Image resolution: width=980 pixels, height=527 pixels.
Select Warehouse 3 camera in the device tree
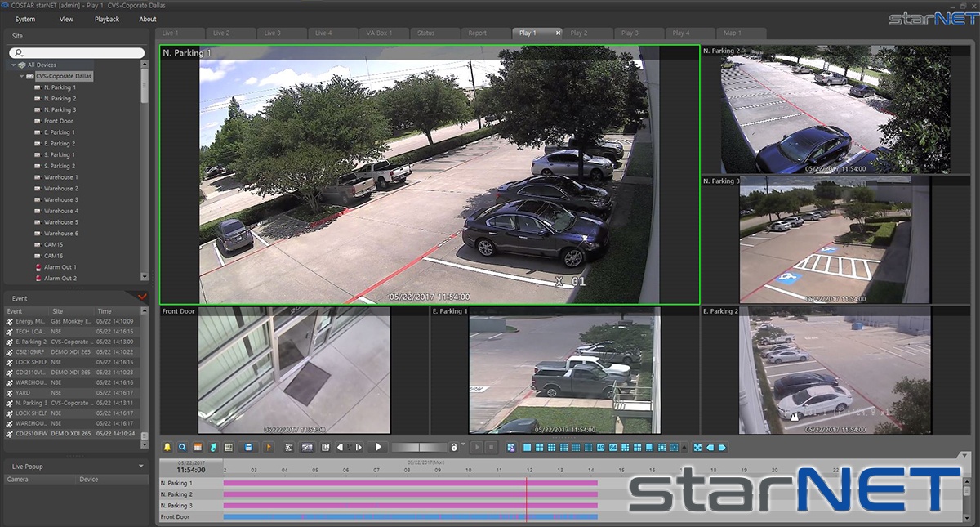(60, 200)
